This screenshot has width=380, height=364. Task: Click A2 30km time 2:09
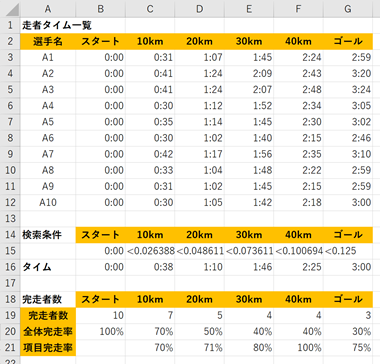[x=249, y=73]
